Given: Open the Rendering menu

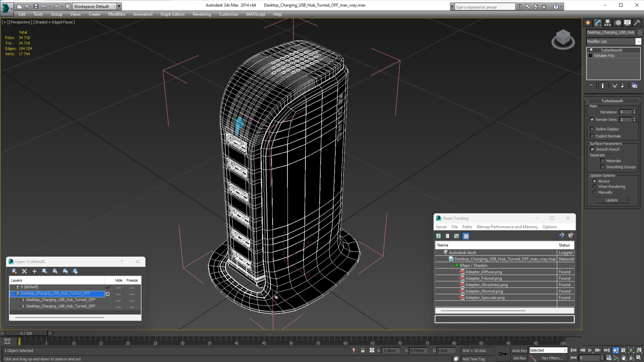Looking at the screenshot, I should point(202,14).
